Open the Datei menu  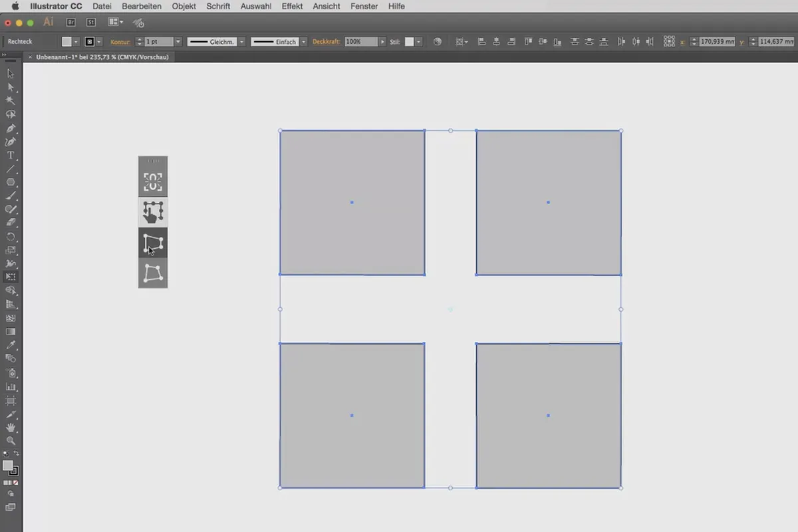102,6
